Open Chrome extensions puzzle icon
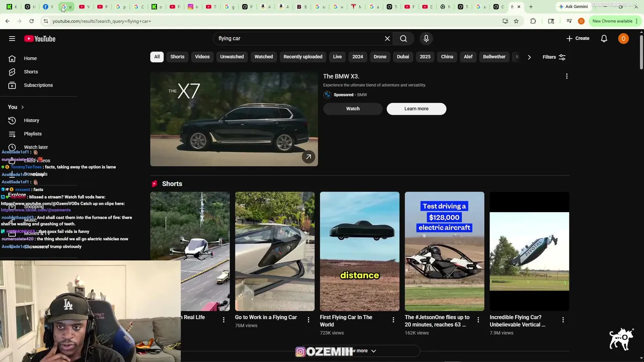Image resolution: width=644 pixels, height=362 pixels. coord(533,21)
